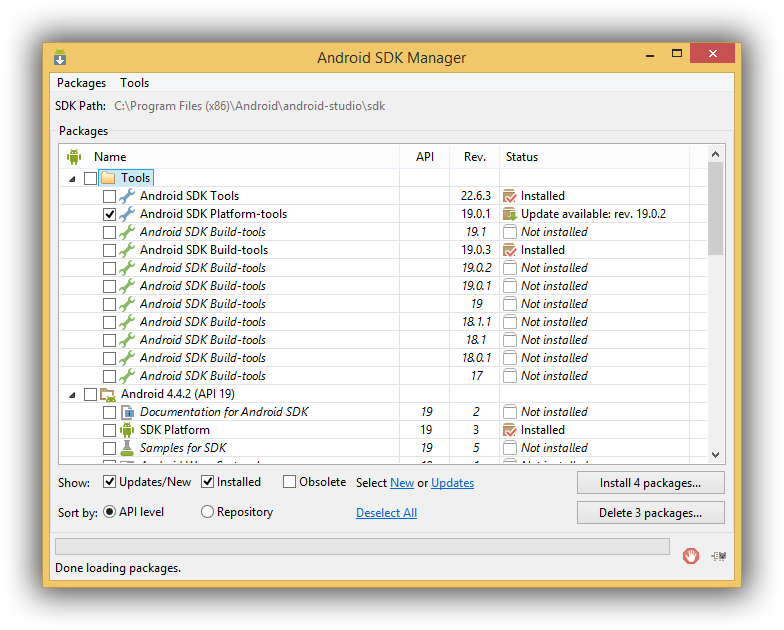
Task: Select Repository sort option
Action: pos(208,512)
